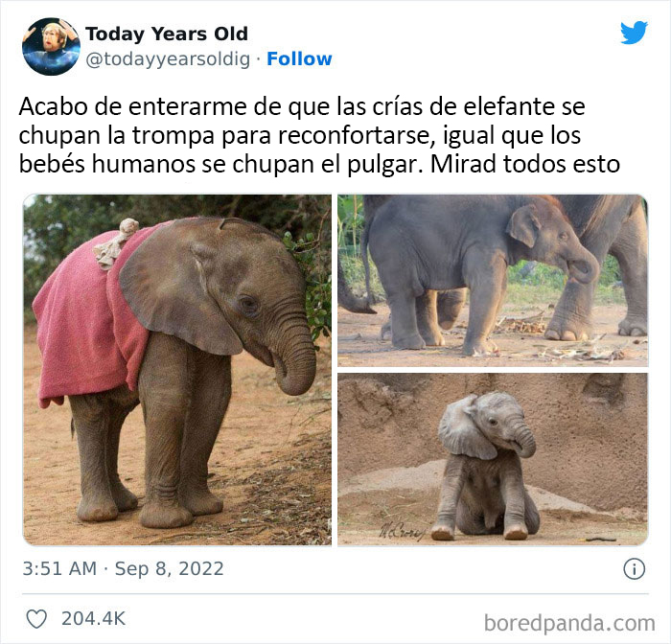Follow the todayyearsoldig account
671x644 pixels.
coord(299,59)
